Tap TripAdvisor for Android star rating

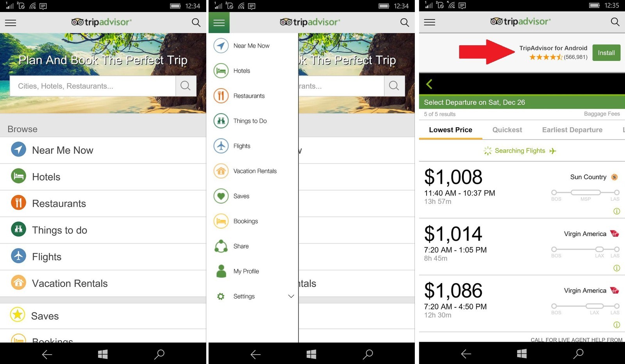pyautogui.click(x=546, y=57)
